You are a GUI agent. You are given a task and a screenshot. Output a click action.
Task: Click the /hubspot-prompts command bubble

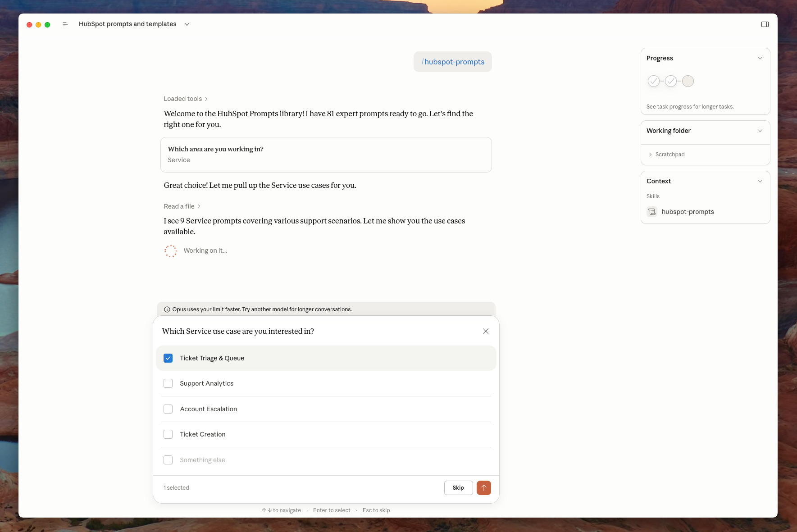[x=453, y=62]
